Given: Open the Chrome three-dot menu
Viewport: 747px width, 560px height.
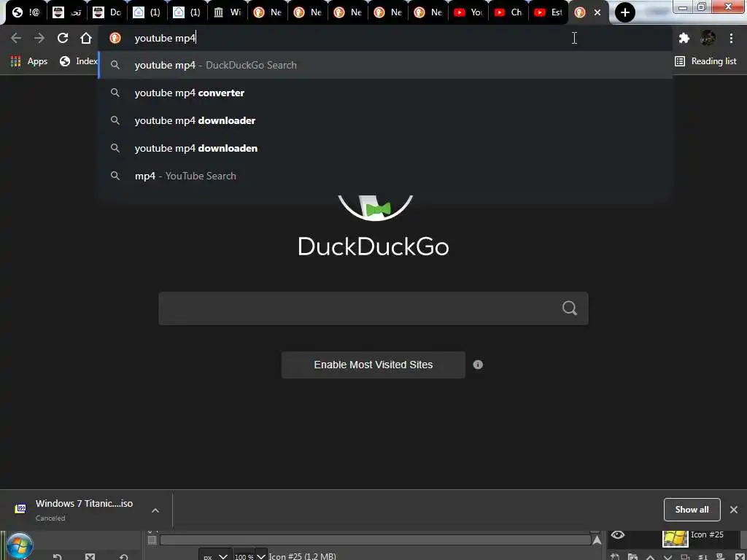Looking at the screenshot, I should point(731,38).
